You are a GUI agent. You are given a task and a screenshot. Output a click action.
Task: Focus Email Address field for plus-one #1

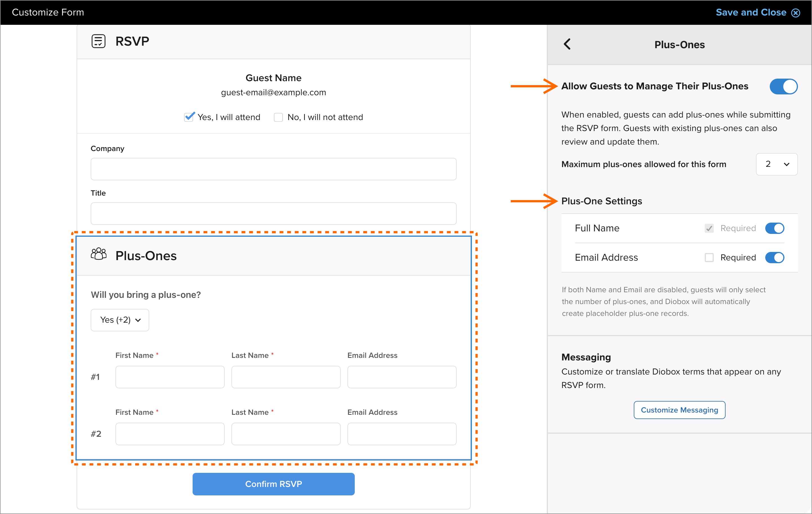click(x=402, y=377)
